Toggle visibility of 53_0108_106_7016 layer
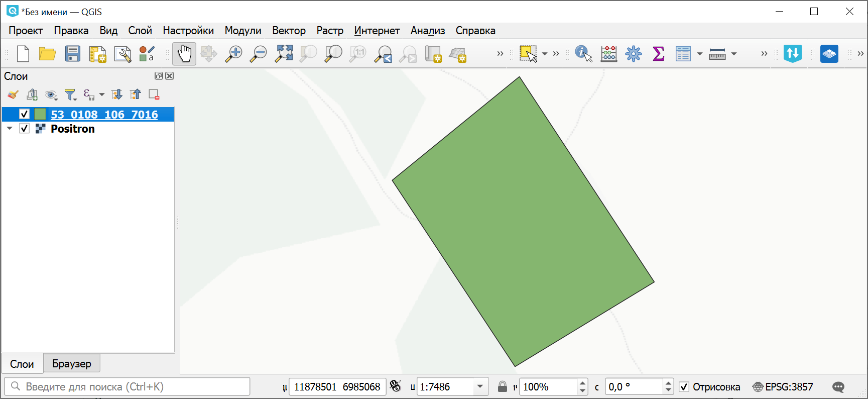 pos(24,114)
